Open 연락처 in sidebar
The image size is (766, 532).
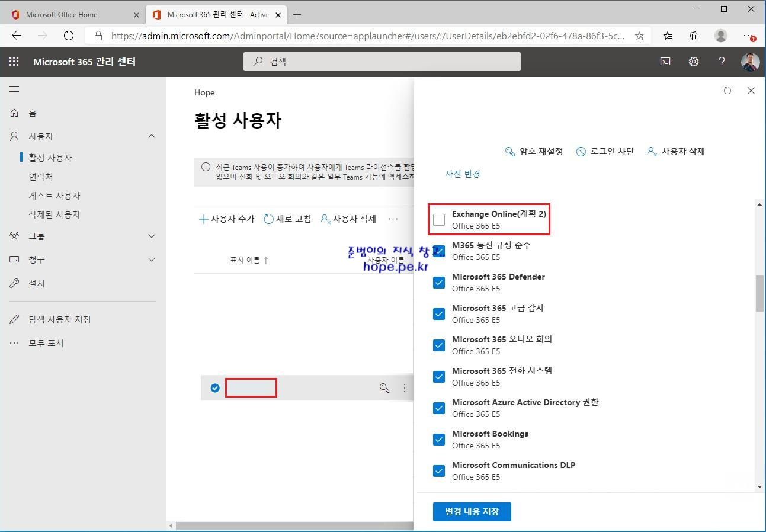click(x=41, y=177)
